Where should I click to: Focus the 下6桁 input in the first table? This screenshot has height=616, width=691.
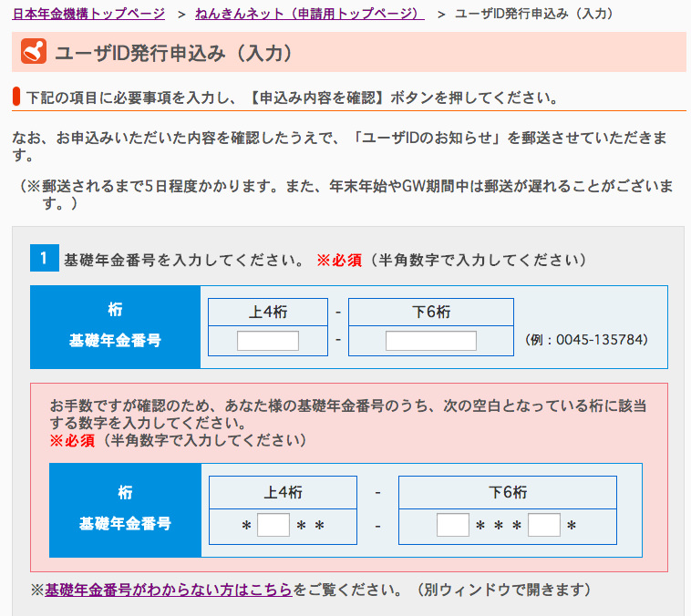click(430, 341)
